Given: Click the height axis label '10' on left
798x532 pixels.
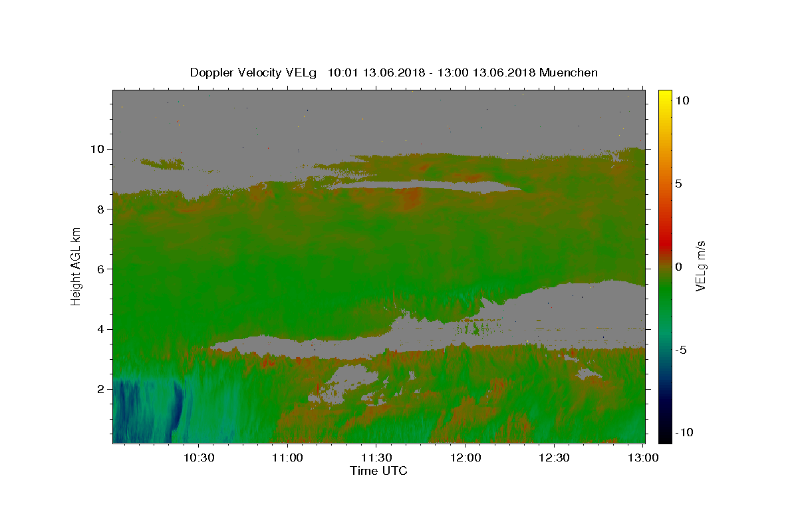Looking at the screenshot, I should (x=98, y=149).
